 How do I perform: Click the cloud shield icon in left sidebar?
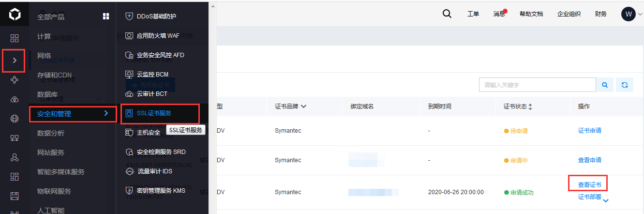(x=15, y=99)
